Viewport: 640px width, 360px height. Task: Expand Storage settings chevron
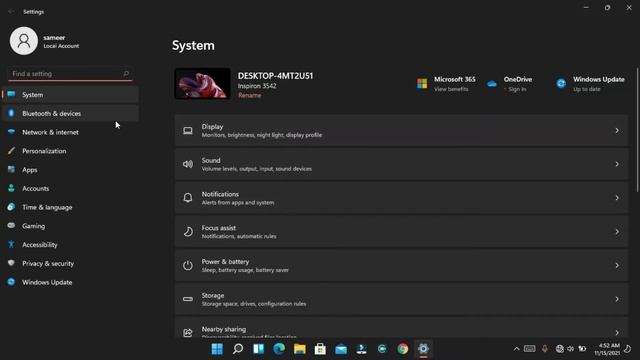click(617, 299)
